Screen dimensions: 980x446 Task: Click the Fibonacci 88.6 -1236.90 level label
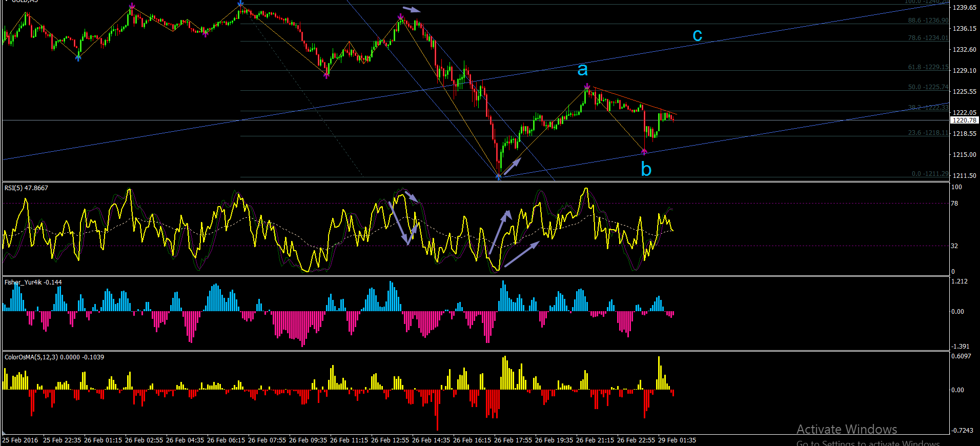[928, 21]
